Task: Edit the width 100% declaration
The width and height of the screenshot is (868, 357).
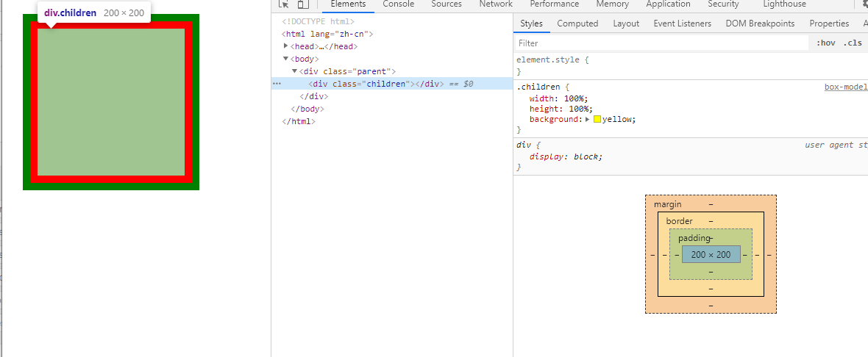Action: 558,98
